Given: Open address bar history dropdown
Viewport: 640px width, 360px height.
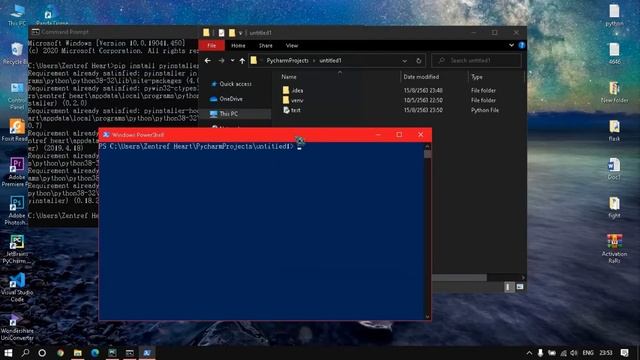Looking at the screenshot, I should tap(404, 61).
